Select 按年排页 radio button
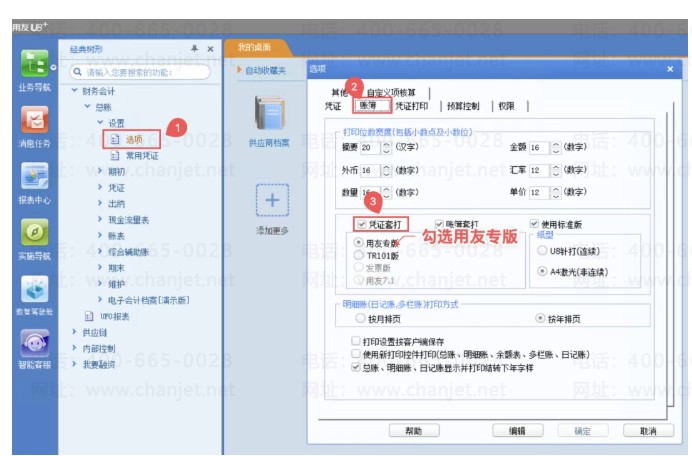 pyautogui.click(x=540, y=318)
